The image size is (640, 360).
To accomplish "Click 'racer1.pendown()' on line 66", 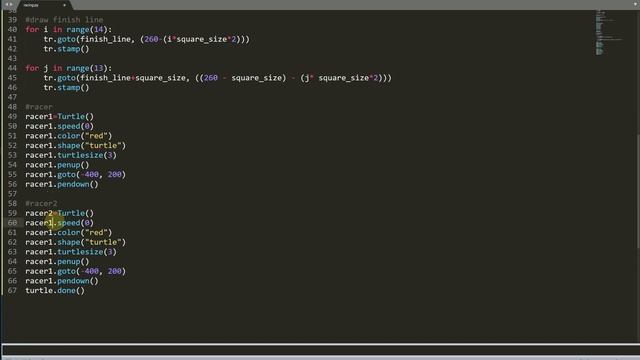I will click(x=62, y=281).
